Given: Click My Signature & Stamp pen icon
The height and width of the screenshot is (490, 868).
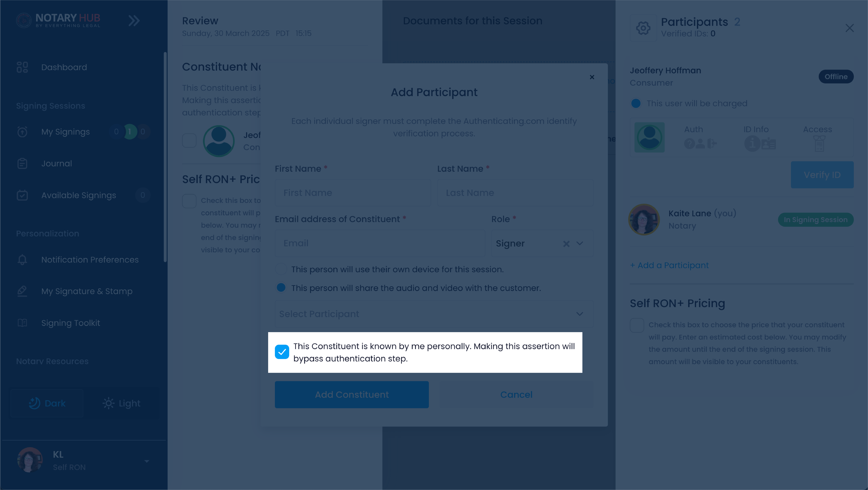Looking at the screenshot, I should (22, 291).
